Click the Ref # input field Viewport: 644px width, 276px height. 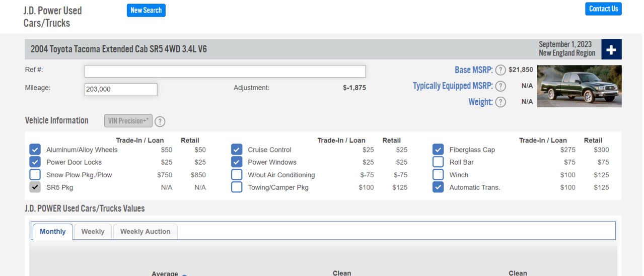[x=225, y=71]
